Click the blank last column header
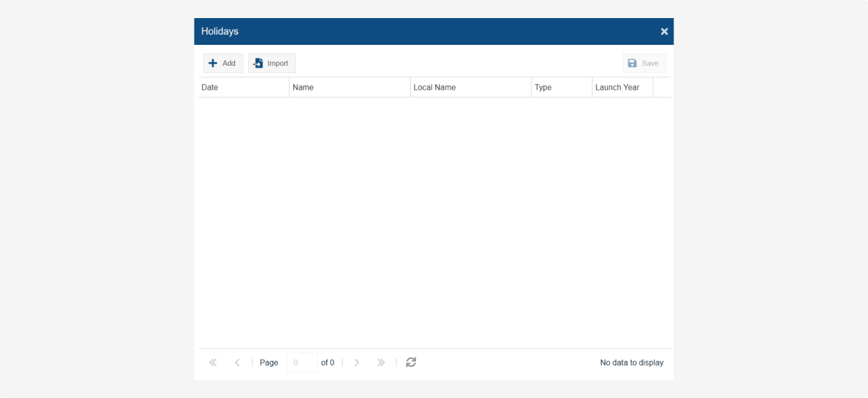 pos(661,88)
